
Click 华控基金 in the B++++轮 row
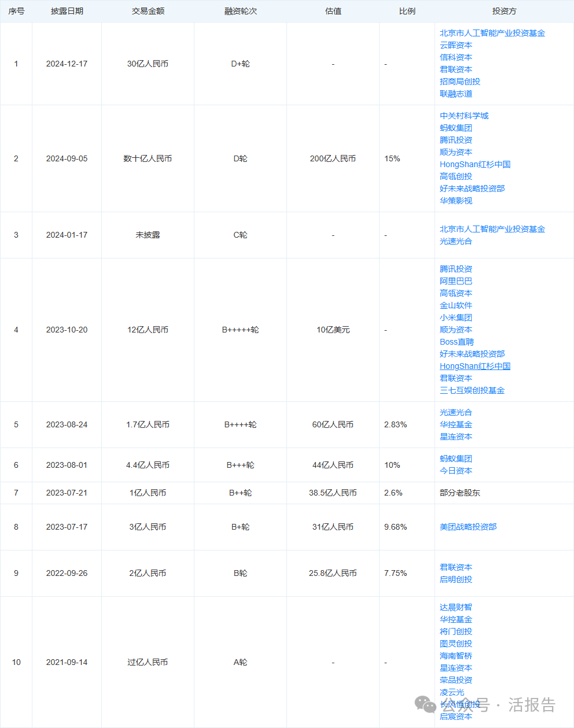tap(456, 424)
